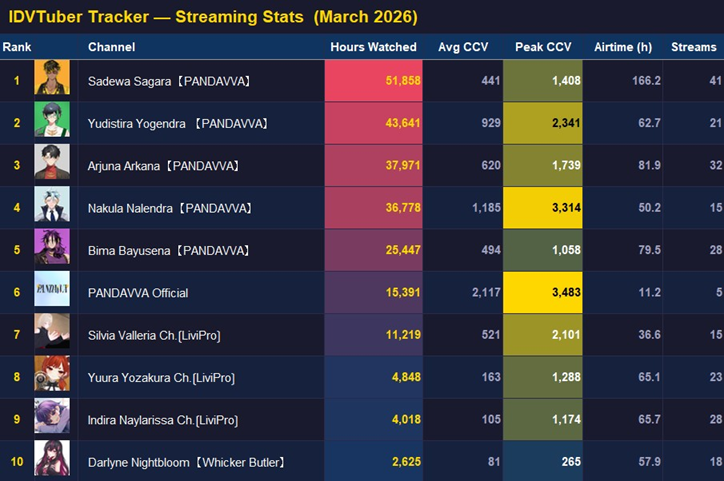The image size is (724, 481).
Task: Open Yuura Yozakura Ch.[LiviPro] channel name
Action: tap(161, 378)
